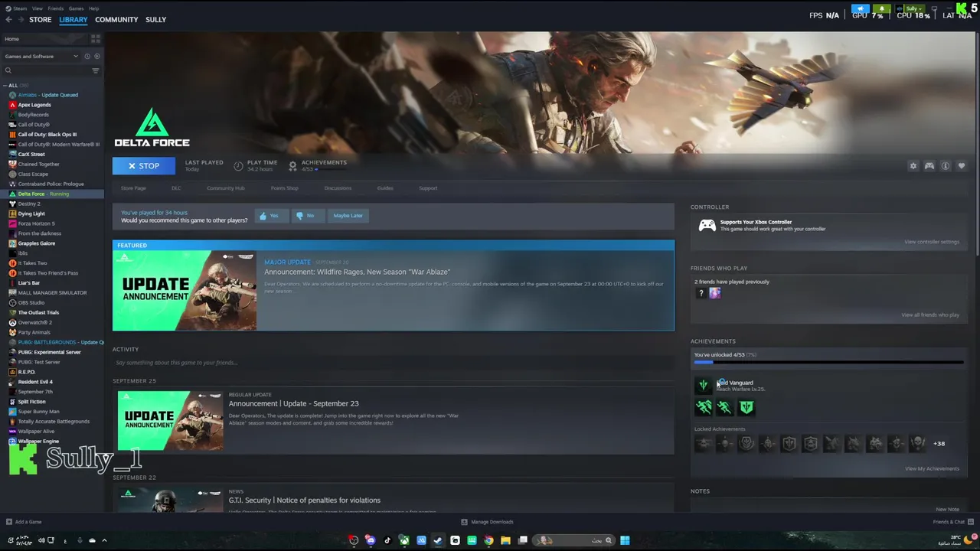Image resolution: width=980 pixels, height=551 pixels.
Task: Click the Xbox controller icon
Action: tap(707, 225)
